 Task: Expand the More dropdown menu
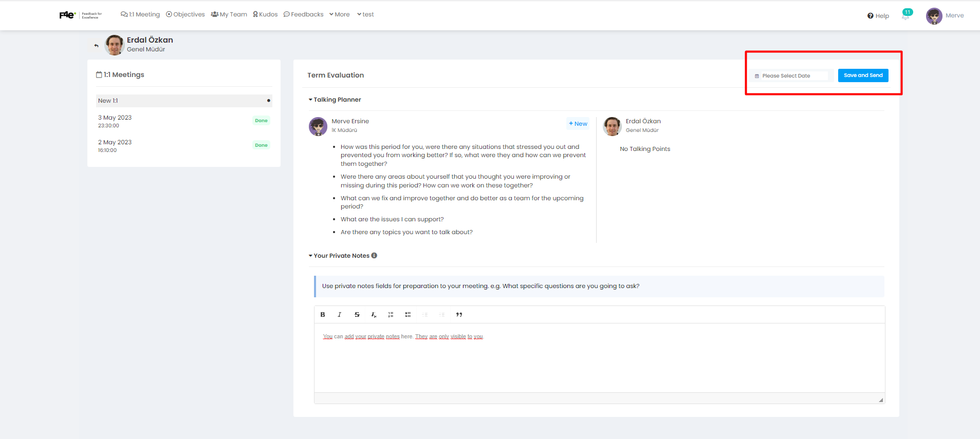click(x=339, y=14)
